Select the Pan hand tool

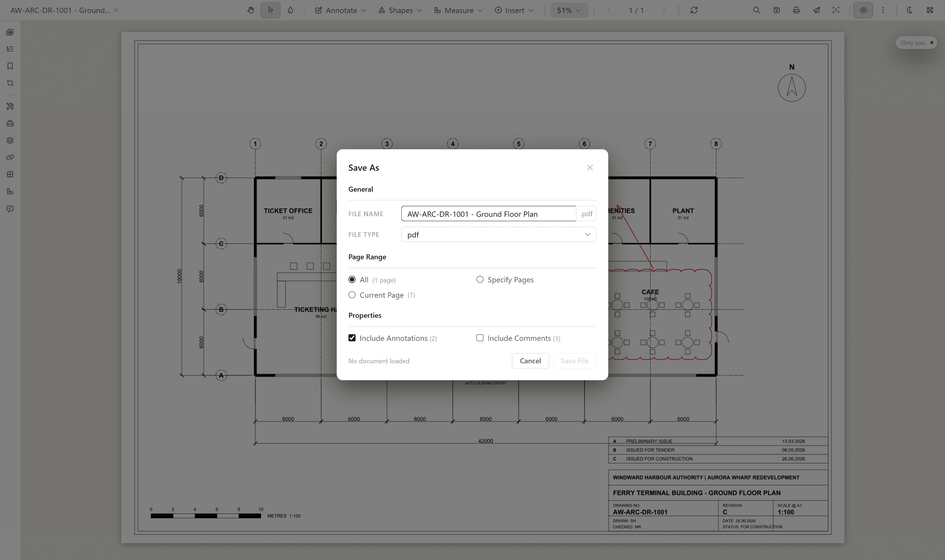[250, 10]
